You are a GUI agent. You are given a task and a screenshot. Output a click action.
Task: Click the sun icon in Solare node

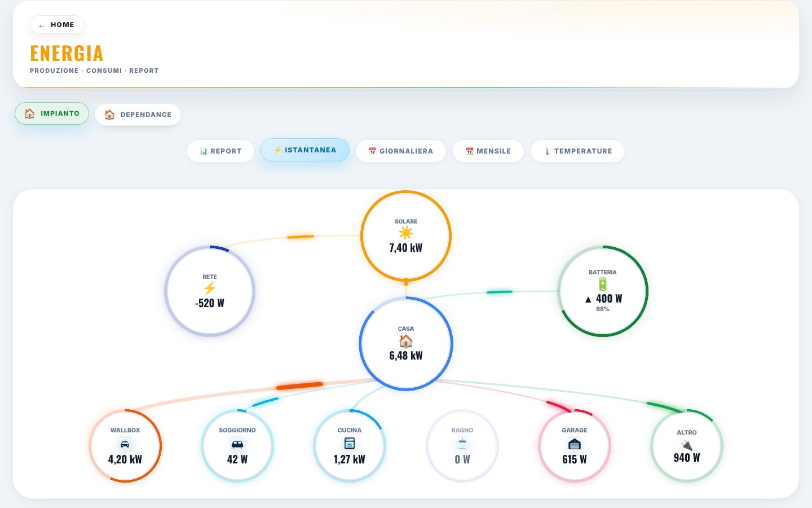coord(406,233)
